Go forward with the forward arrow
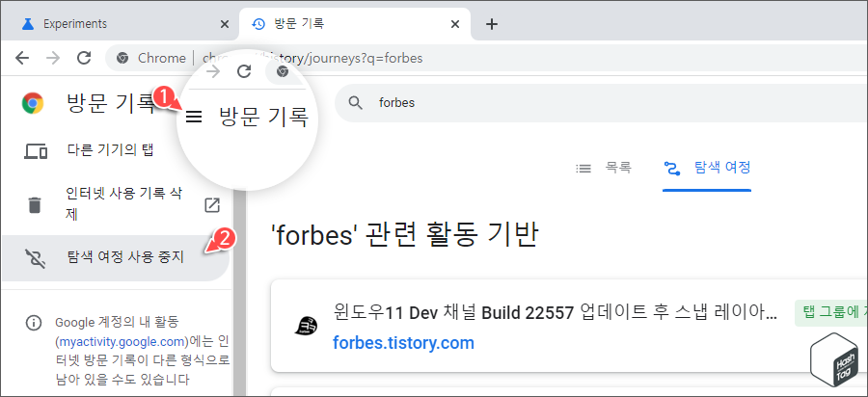 pos(53,58)
